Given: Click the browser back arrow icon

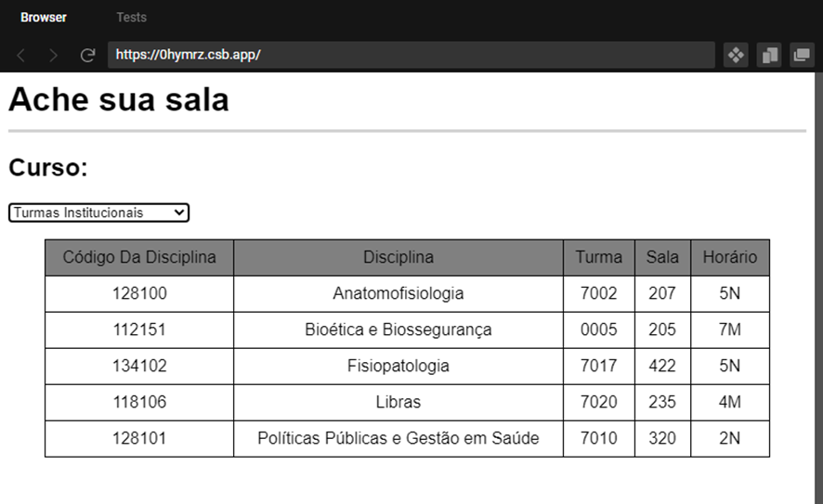Looking at the screenshot, I should pos(21,55).
